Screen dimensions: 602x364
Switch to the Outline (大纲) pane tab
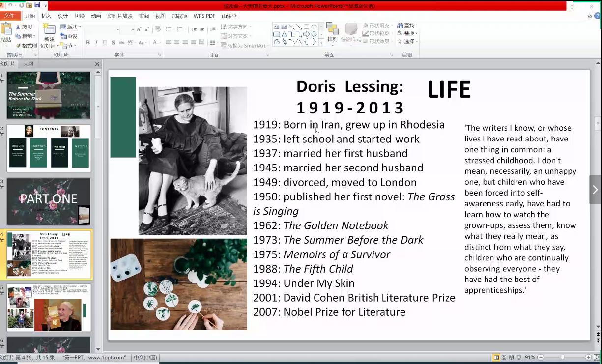(29, 64)
